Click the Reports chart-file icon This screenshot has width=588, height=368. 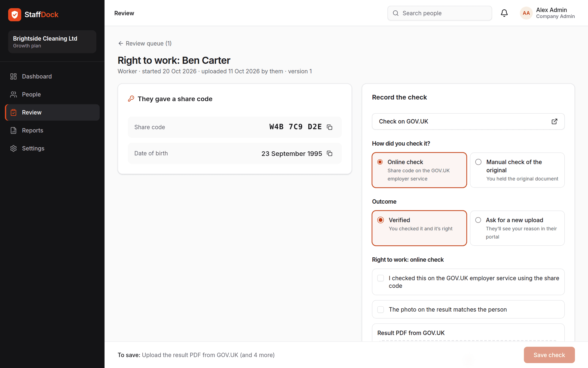coord(13,130)
